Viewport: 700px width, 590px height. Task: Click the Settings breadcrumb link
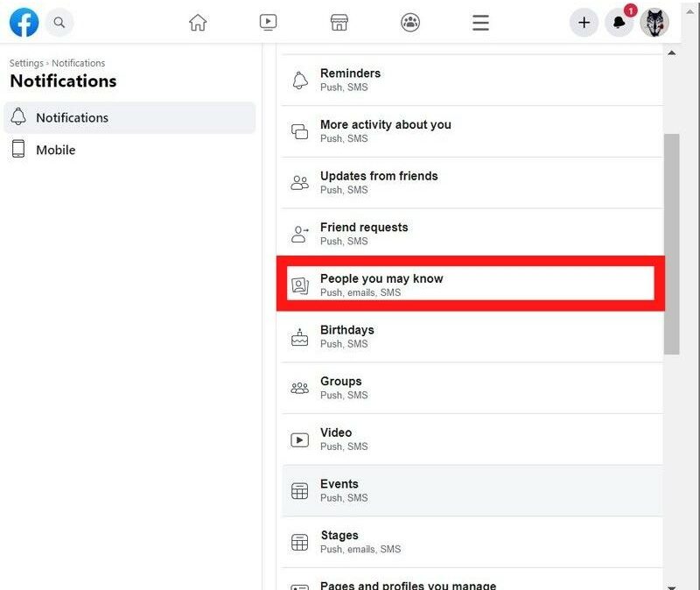(x=26, y=63)
